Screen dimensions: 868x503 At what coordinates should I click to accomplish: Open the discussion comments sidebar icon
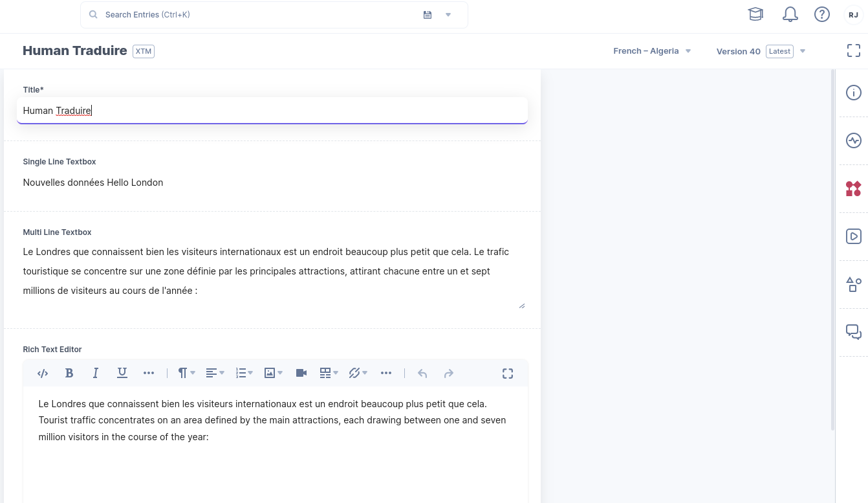click(x=854, y=332)
